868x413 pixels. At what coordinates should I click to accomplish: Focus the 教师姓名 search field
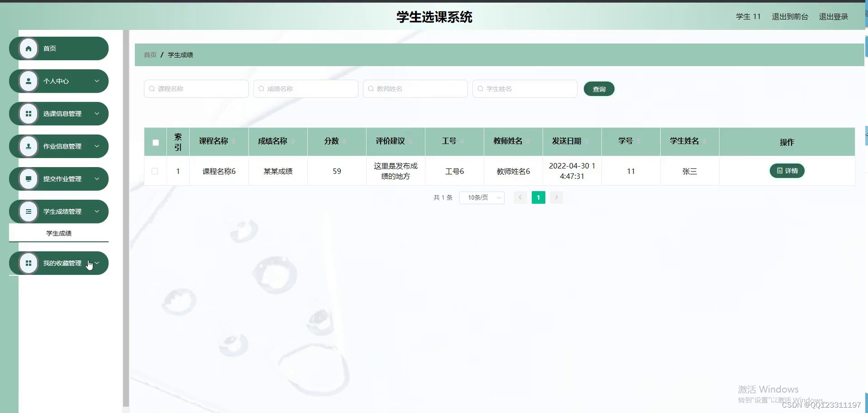[x=415, y=89]
